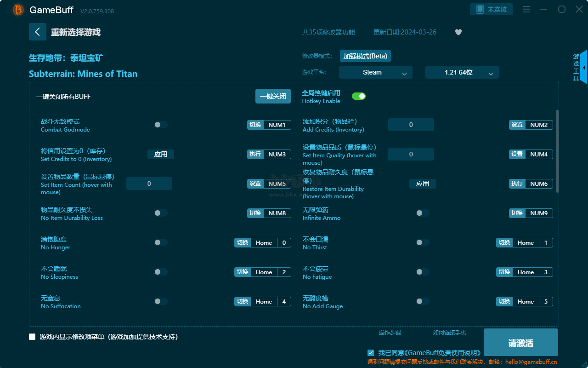Click the Set Item Quality input field
The width and height of the screenshot is (588, 368).
411,154
